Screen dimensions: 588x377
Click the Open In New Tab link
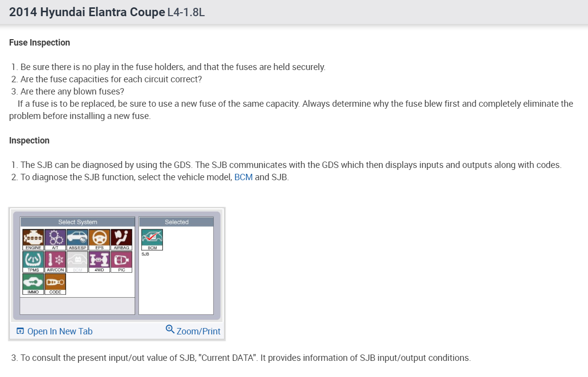tap(54, 331)
